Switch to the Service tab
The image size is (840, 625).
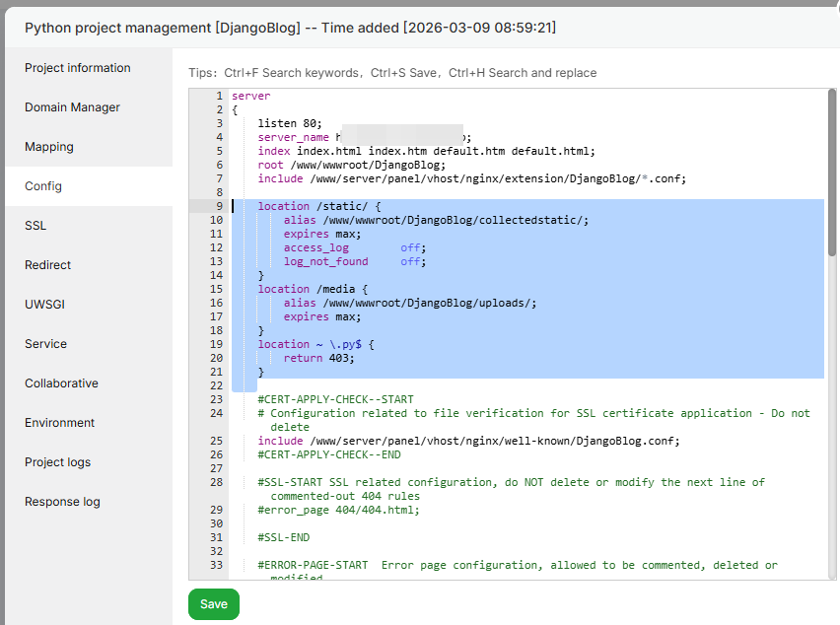pos(46,344)
